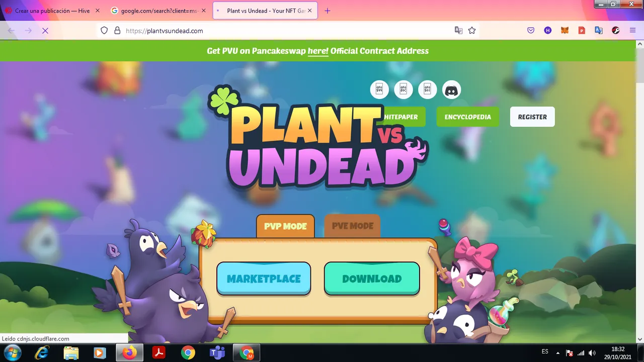Click address bar translate page icon
Viewport: 644px width, 362px height.
[458, 31]
